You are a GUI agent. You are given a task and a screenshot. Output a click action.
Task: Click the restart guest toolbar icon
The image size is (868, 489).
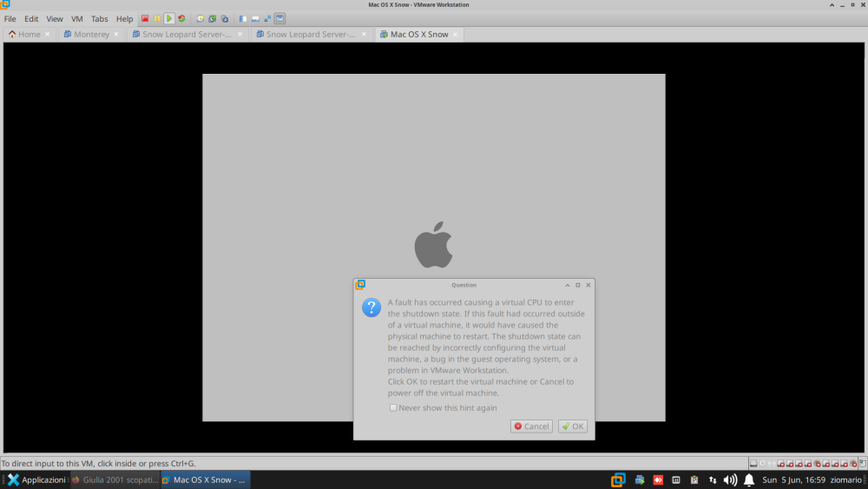pyautogui.click(x=181, y=18)
